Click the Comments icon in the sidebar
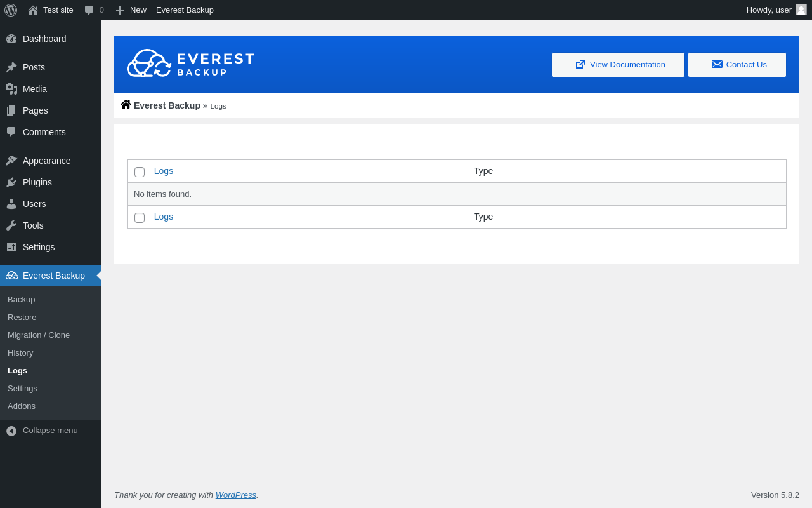 (11, 132)
